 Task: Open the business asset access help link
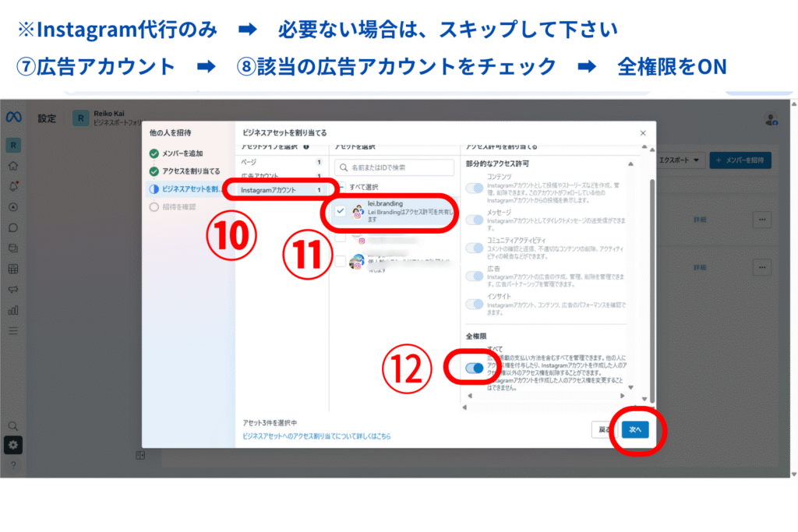pos(316,437)
